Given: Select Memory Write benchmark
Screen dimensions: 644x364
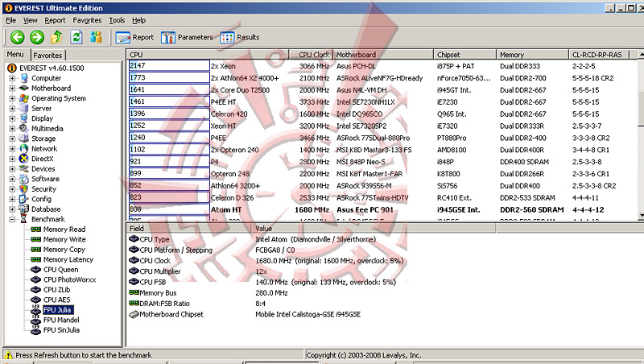Looking at the screenshot, I should pos(64,239).
